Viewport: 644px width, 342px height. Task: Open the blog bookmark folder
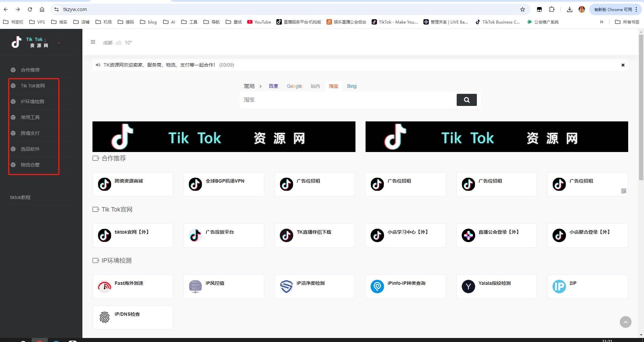pyautogui.click(x=148, y=22)
